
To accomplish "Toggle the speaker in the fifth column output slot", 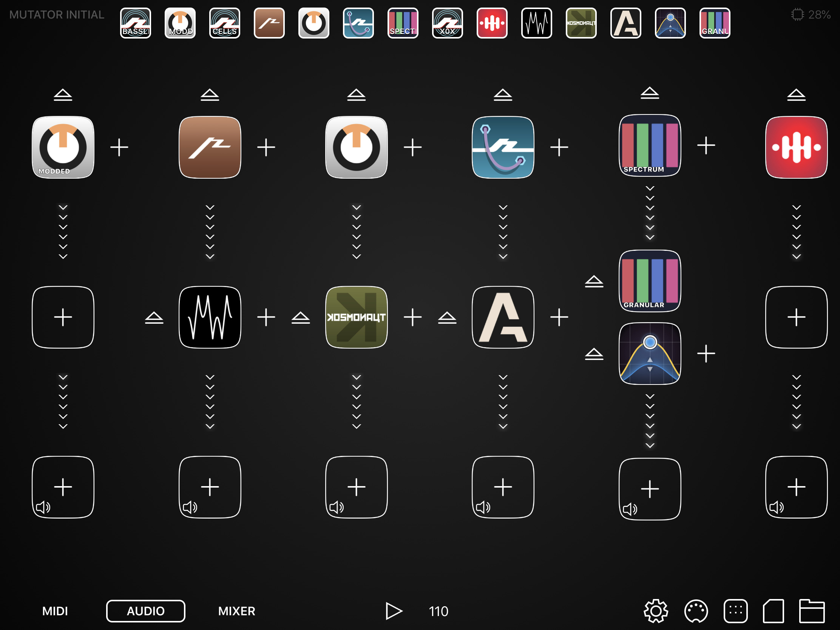I will tap(630, 509).
